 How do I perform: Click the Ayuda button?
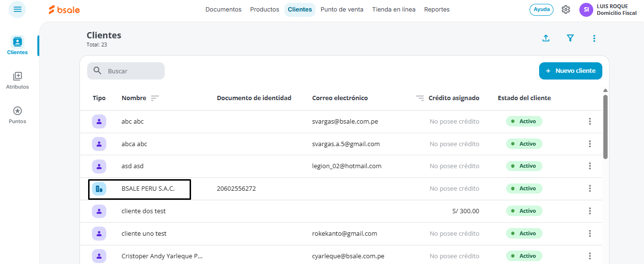(x=542, y=10)
